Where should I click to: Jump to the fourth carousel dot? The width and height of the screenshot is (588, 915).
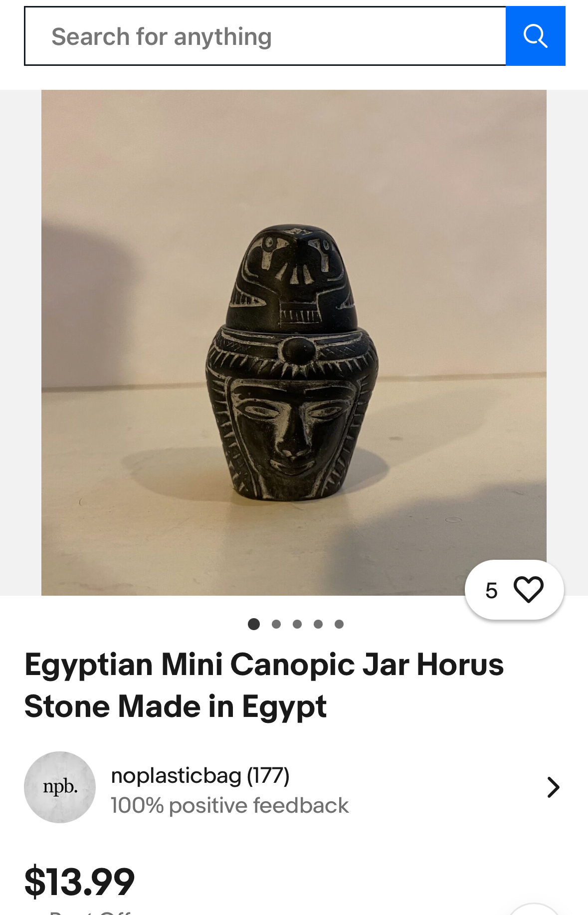318,624
